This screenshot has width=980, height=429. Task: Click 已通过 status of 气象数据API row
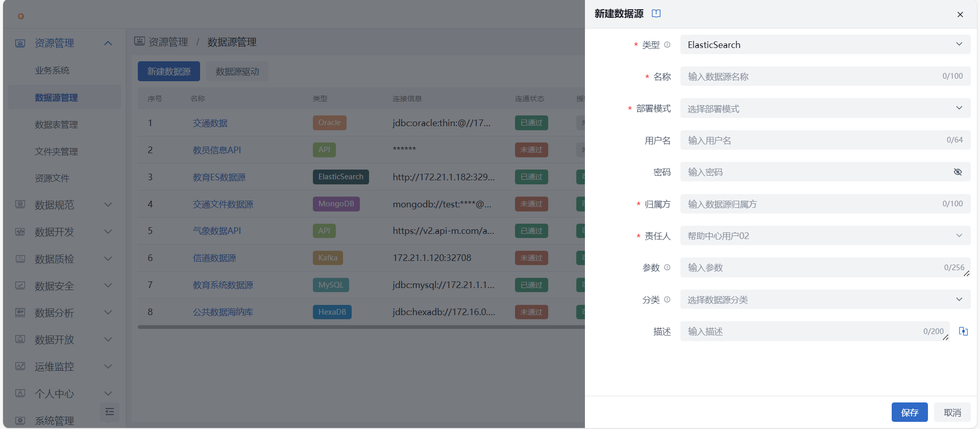point(531,231)
